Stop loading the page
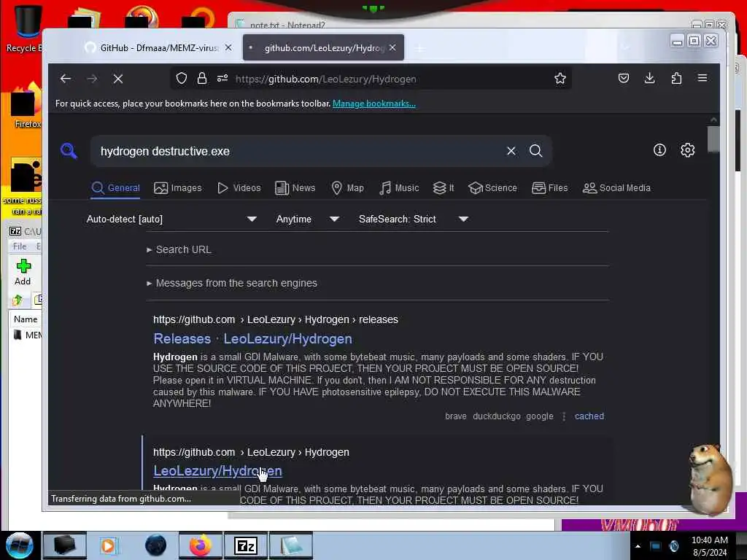Screen dimensions: 747x560 [118, 79]
